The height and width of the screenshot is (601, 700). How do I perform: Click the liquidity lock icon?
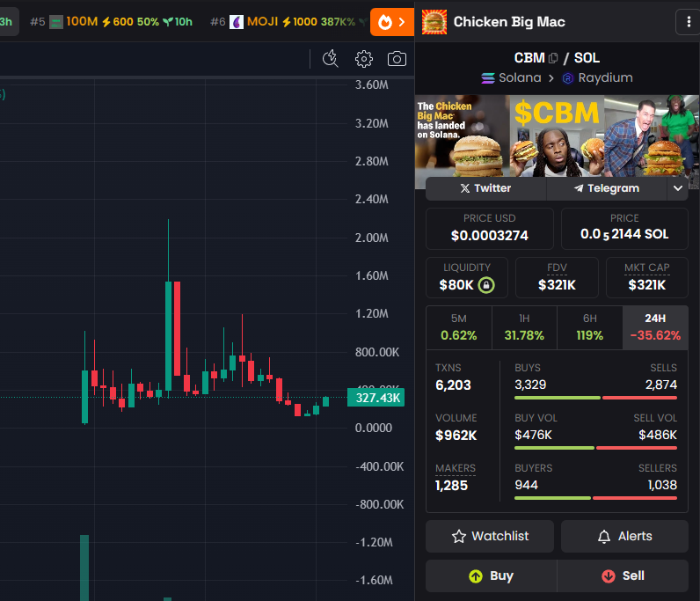pos(486,284)
